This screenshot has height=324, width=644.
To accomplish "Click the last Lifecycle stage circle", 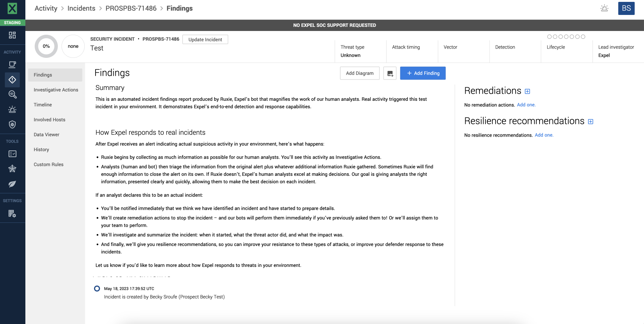I will [x=583, y=37].
